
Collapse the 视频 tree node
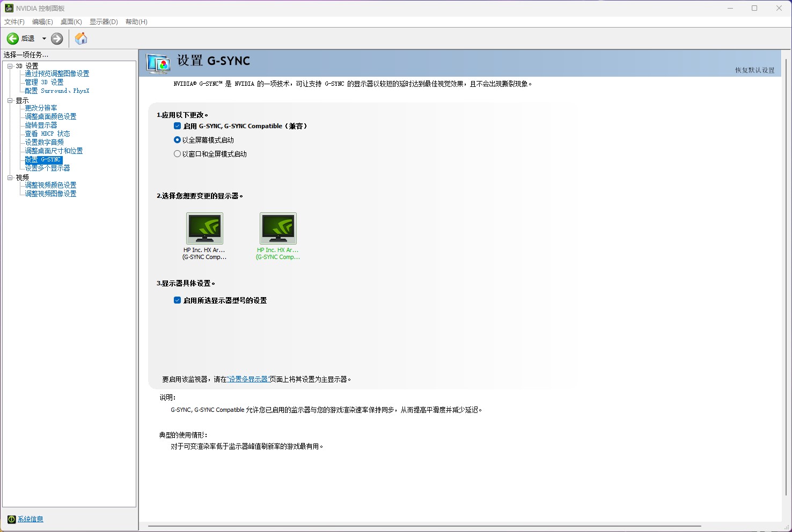[10, 178]
